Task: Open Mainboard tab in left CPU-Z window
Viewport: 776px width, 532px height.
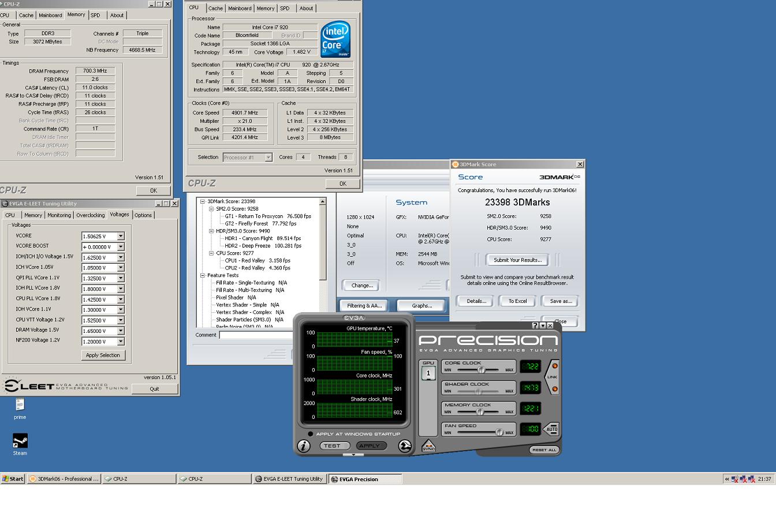Action: click(50, 15)
